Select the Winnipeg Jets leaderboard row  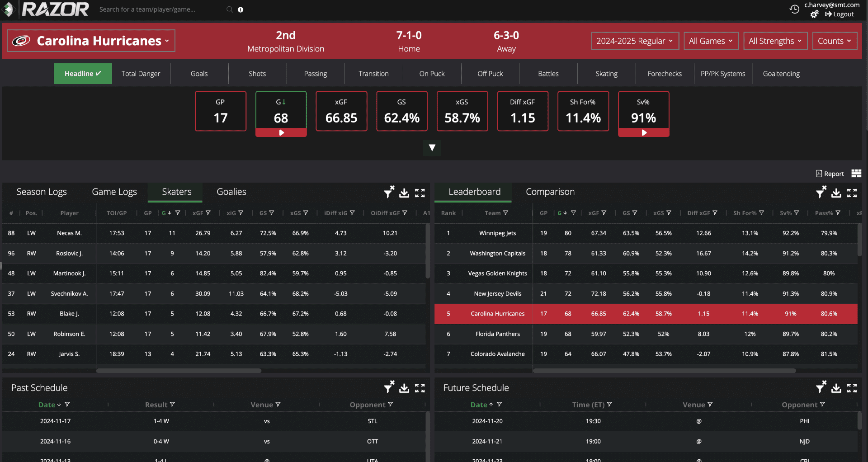[646, 233]
